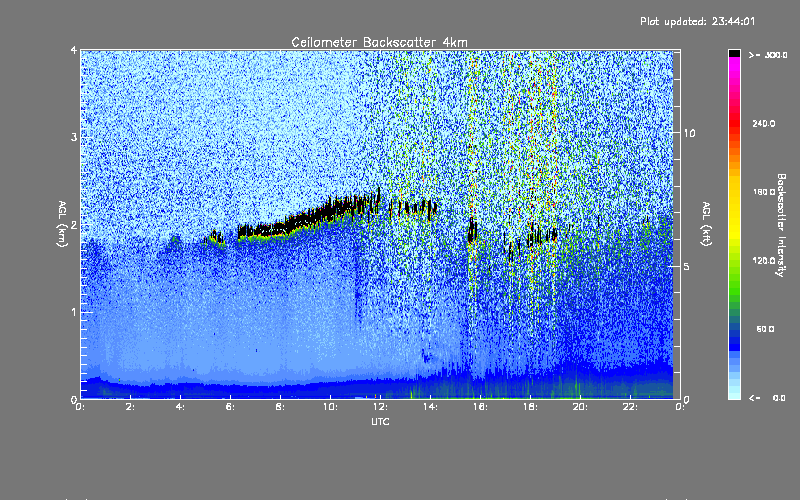Click the 'AGL (km)' axis label

click(62, 224)
